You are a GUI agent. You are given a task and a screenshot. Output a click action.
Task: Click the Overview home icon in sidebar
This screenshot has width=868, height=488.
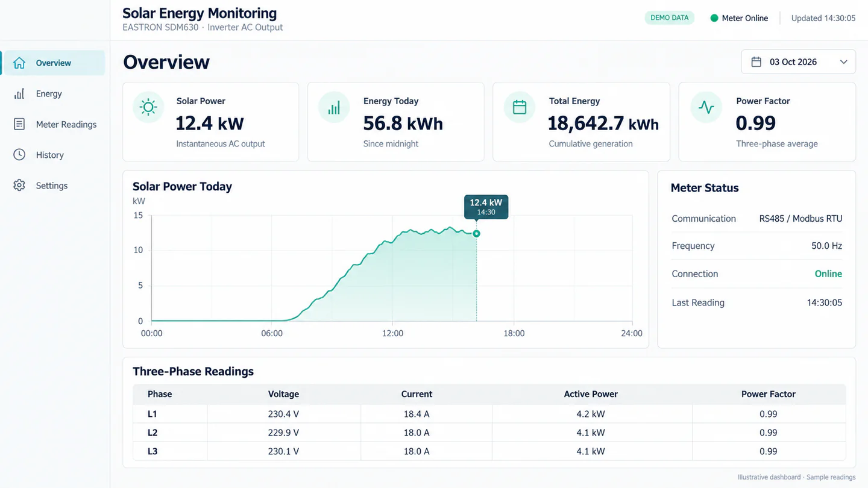[19, 63]
